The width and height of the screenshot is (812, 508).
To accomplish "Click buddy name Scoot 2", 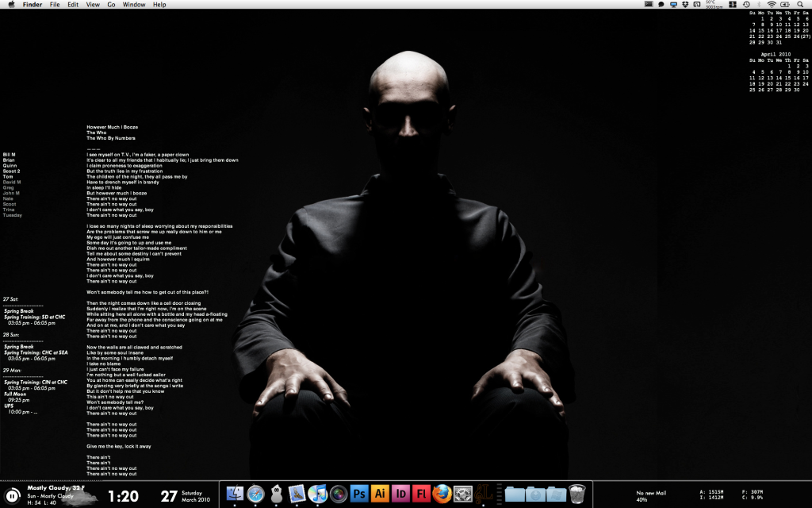I will (x=11, y=171).
